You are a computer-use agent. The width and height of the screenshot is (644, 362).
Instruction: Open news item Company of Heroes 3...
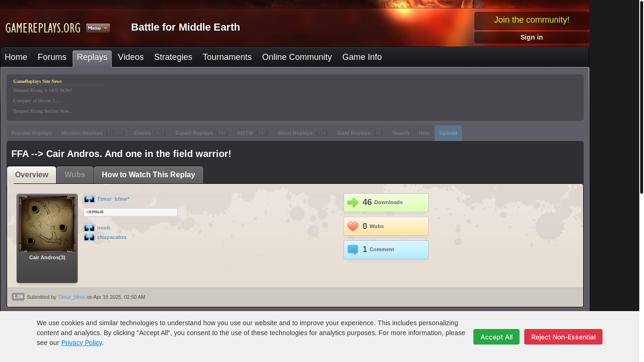(x=36, y=101)
